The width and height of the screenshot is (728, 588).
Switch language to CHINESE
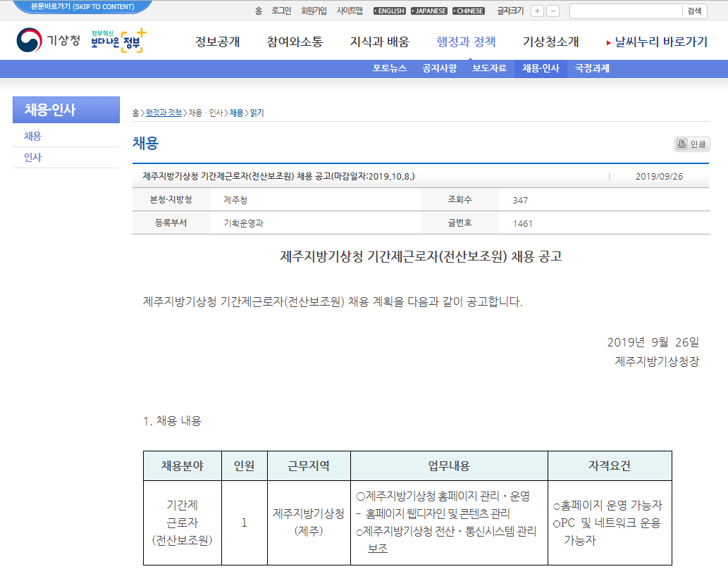(x=469, y=11)
